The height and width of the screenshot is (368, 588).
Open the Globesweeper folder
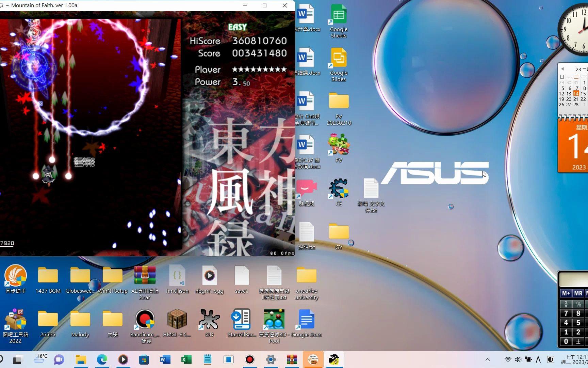[80, 279]
